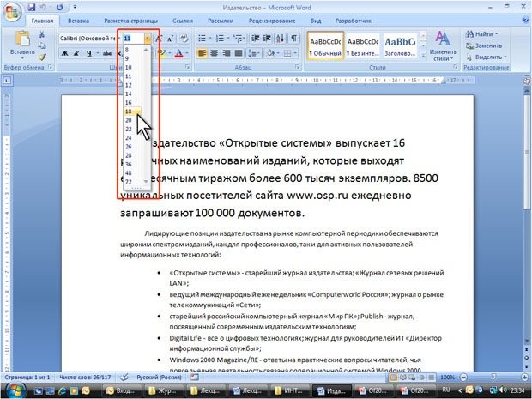
Task: Click Найти (Find) button
Action: tap(481, 34)
